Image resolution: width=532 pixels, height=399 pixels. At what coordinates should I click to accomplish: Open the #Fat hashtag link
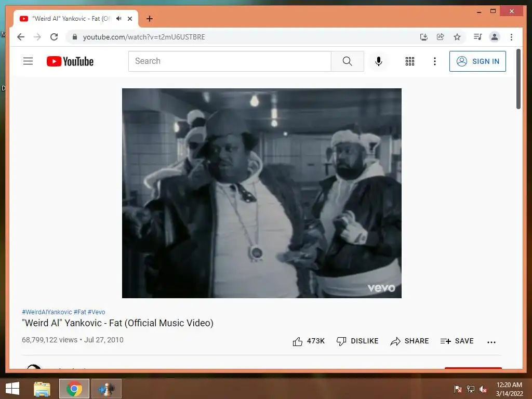(80, 312)
